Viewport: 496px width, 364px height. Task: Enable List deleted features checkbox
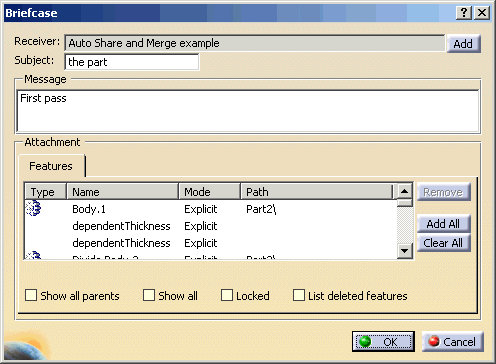(299, 295)
